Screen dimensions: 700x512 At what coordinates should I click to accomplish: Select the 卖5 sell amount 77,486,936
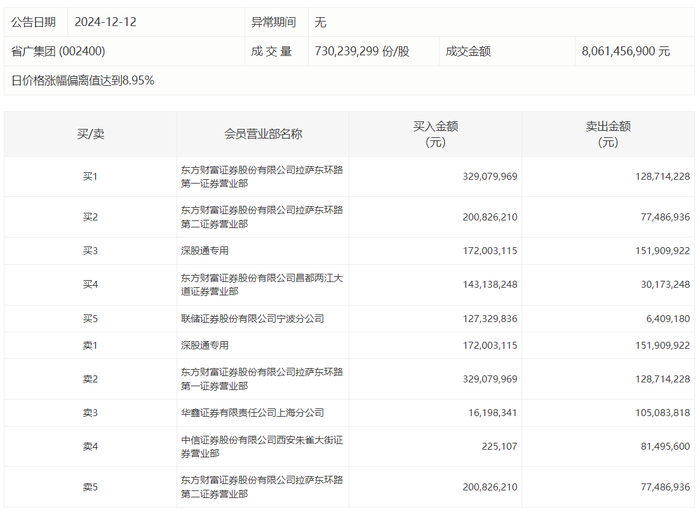665,487
